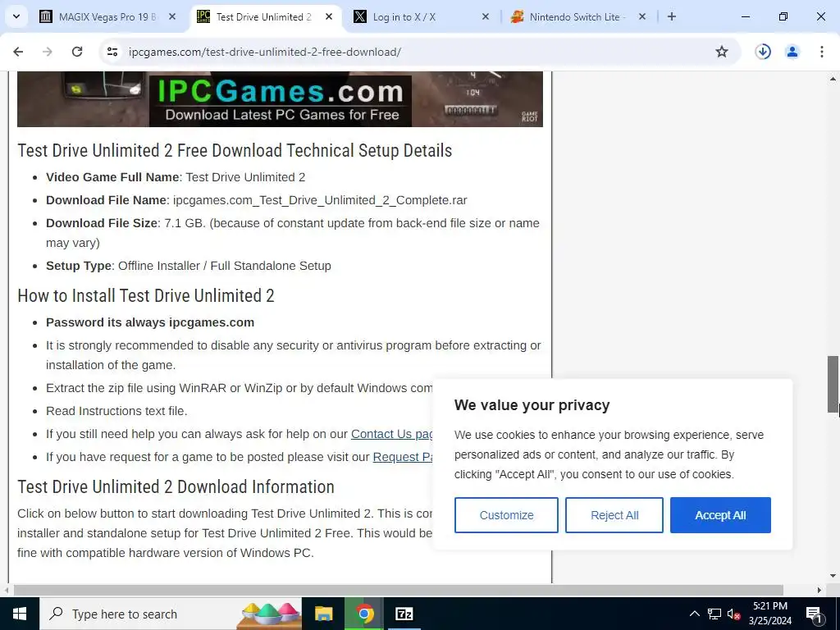The image size is (840, 630).
Task: Click the horizontal scrollbar right arrow
Action: pos(819,590)
